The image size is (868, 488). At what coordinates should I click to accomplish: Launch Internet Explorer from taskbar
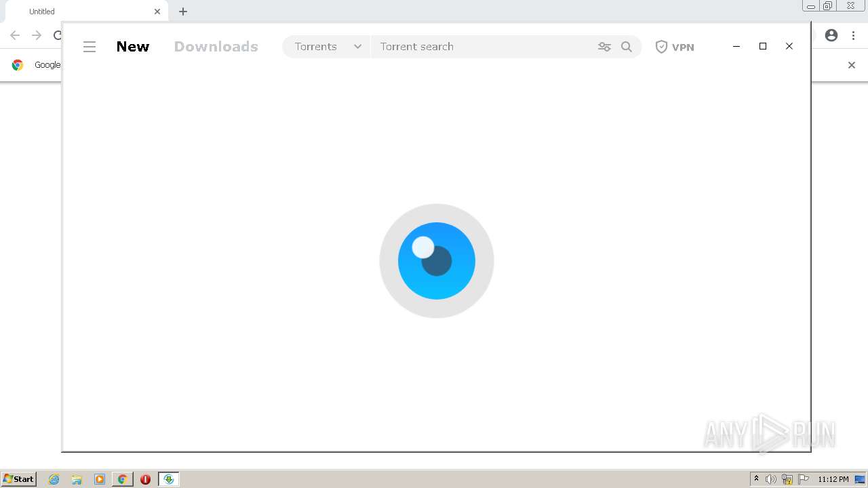[54, 479]
